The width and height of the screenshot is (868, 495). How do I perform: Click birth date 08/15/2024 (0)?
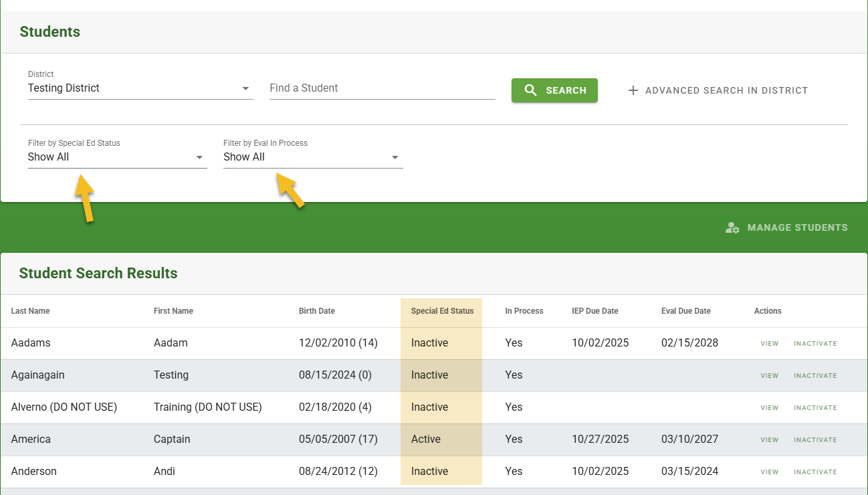click(x=335, y=375)
